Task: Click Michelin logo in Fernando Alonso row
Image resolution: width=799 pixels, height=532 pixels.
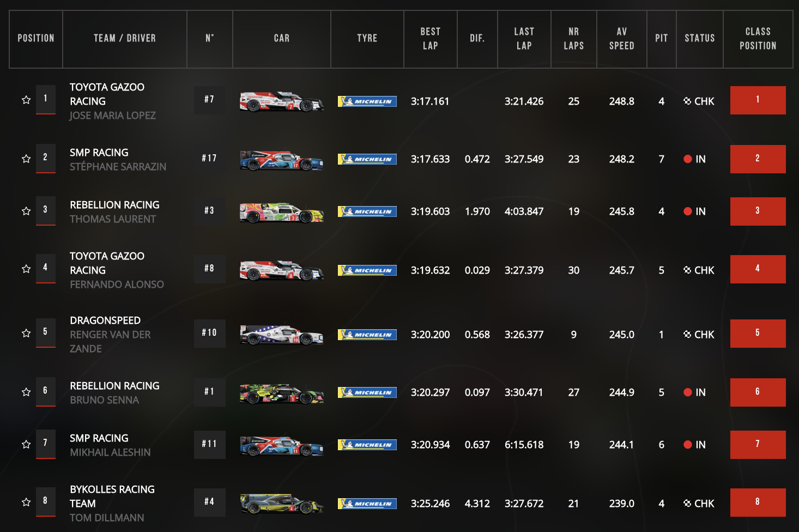Action: click(367, 270)
